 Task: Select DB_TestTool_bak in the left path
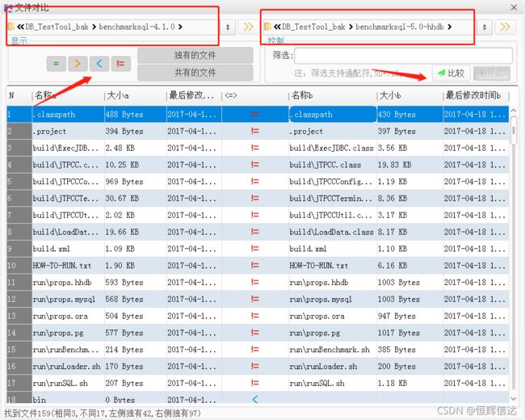pos(57,27)
